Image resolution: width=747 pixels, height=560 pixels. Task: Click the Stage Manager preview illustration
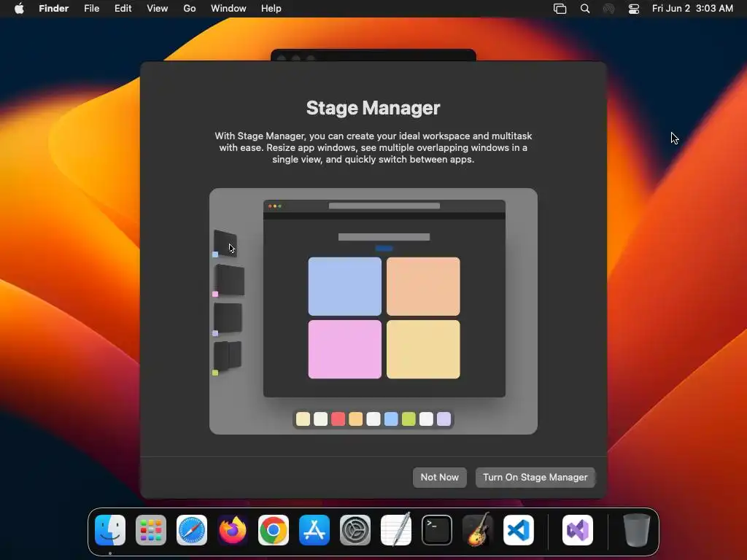373,311
